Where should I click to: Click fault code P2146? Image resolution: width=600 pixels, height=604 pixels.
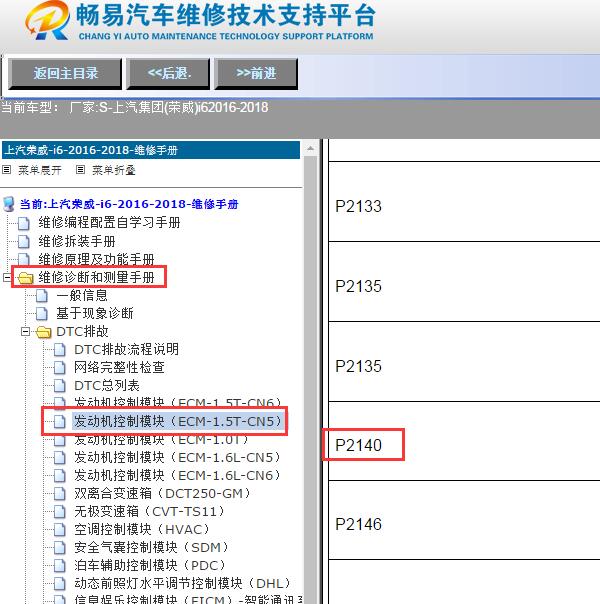tap(359, 524)
